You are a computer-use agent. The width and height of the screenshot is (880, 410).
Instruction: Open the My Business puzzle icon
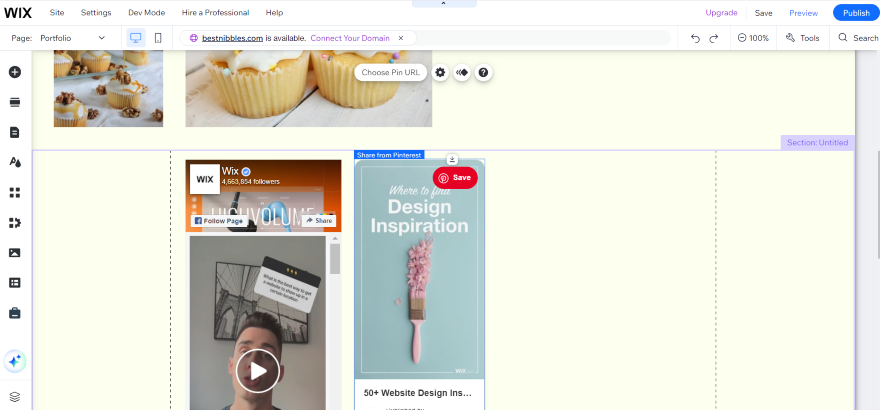15,223
